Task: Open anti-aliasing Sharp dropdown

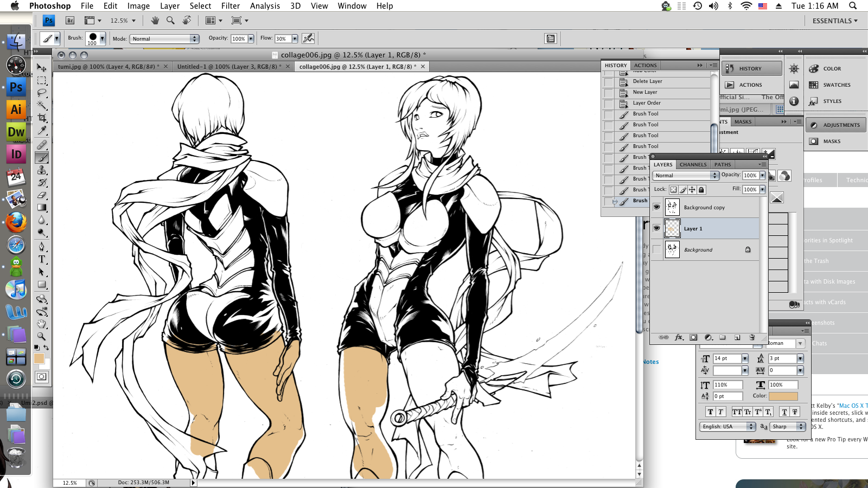Action: tap(788, 427)
